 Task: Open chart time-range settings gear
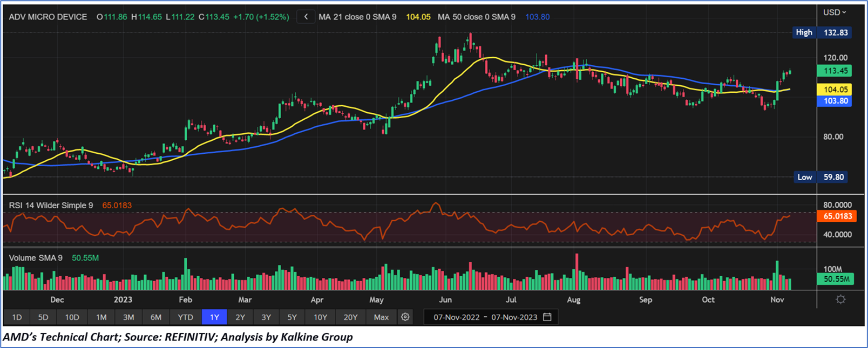click(x=405, y=317)
